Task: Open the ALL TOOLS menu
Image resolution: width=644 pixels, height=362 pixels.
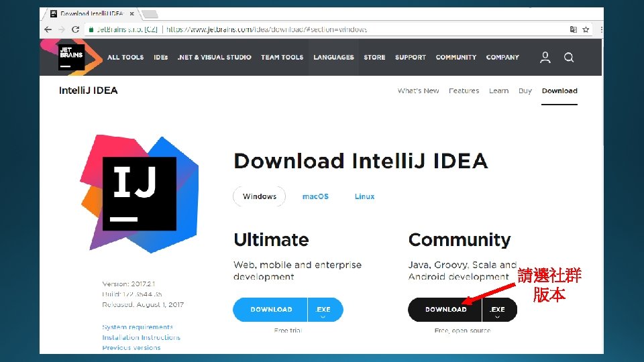Action: [125, 58]
